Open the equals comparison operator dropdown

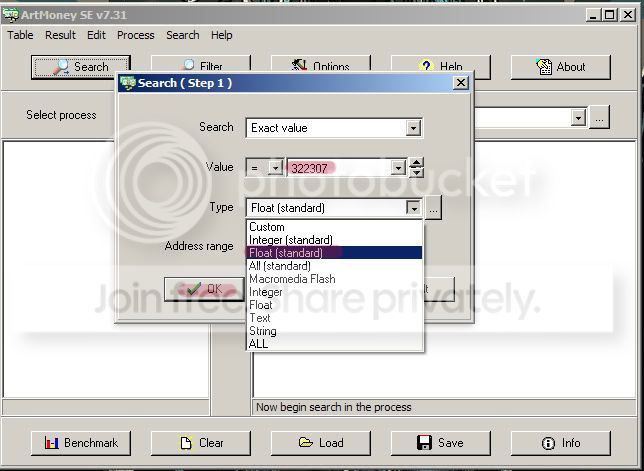click(275, 168)
